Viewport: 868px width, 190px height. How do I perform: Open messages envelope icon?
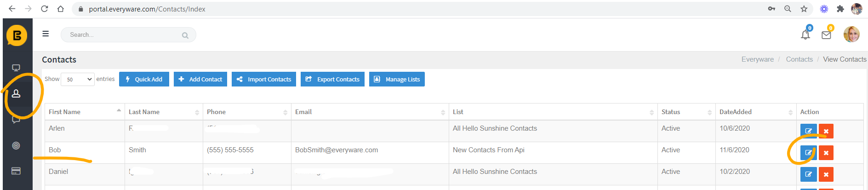click(x=826, y=35)
